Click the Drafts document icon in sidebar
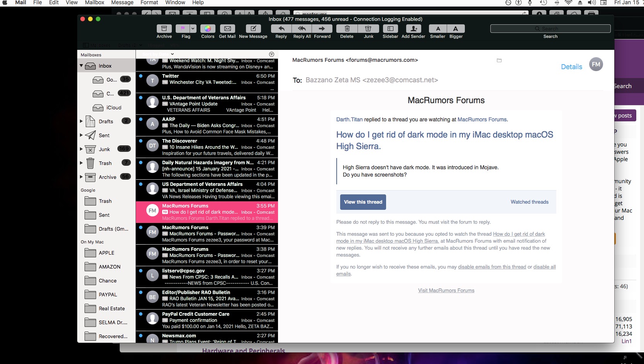 click(x=90, y=121)
